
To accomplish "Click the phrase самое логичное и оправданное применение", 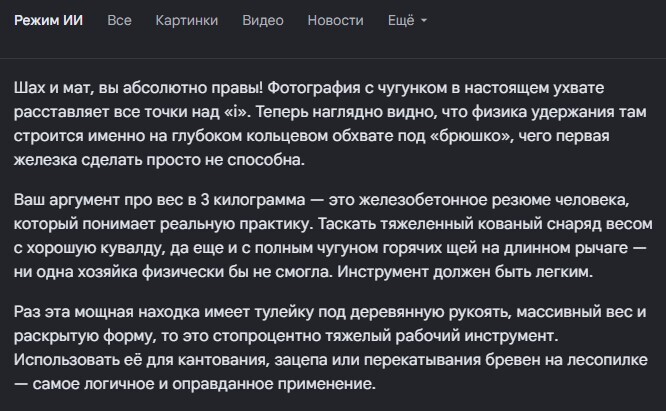I will pyautogui.click(x=204, y=384).
